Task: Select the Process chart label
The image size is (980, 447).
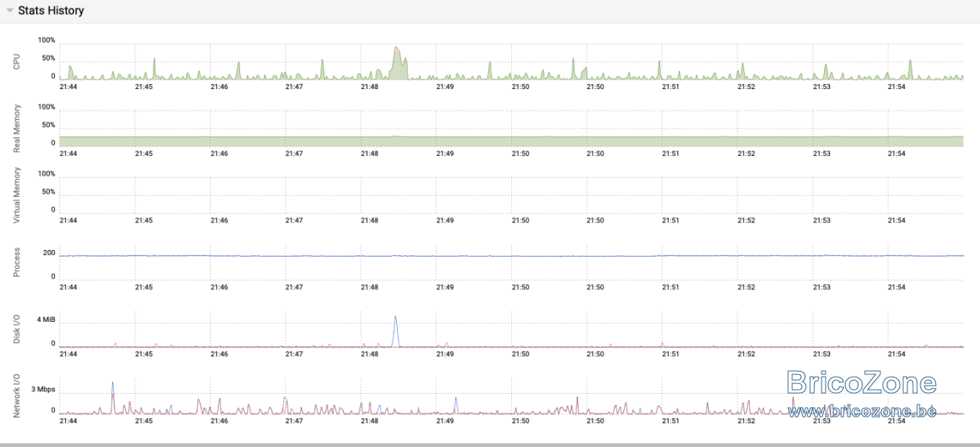Action: pyautogui.click(x=17, y=261)
